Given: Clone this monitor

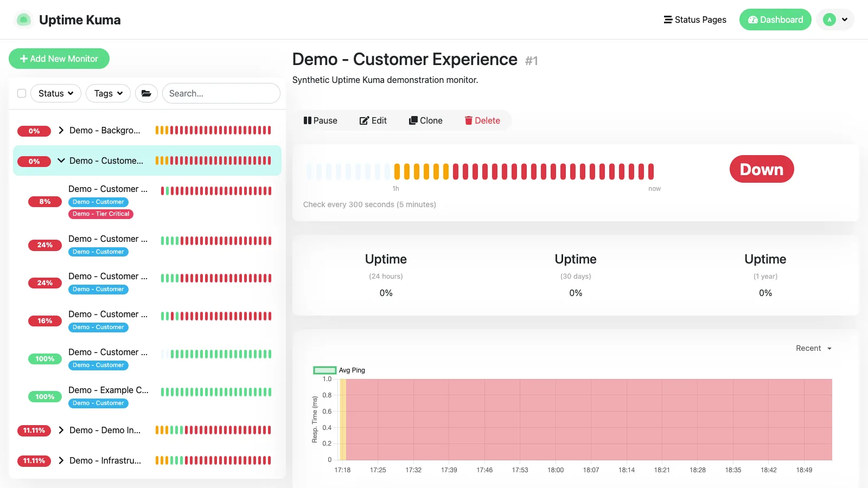Looking at the screenshot, I should tap(426, 120).
